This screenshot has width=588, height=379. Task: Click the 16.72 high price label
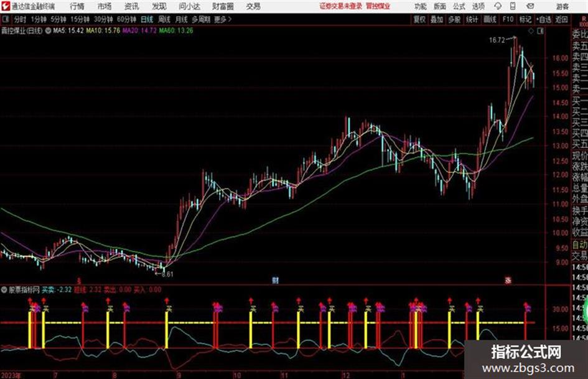tap(497, 40)
